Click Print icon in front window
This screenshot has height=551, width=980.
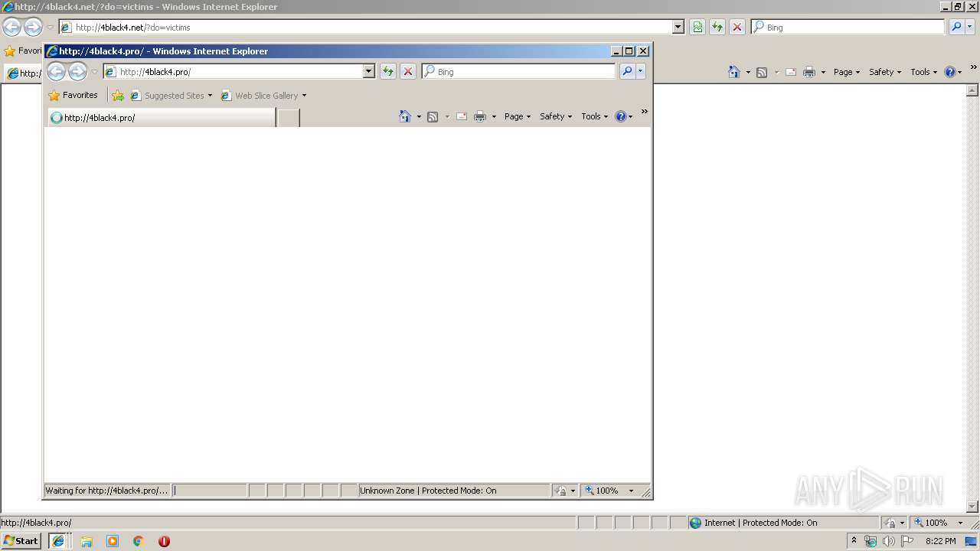480,116
